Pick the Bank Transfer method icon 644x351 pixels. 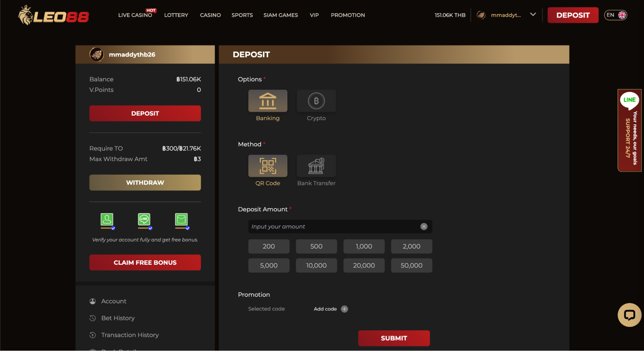pyautogui.click(x=316, y=166)
